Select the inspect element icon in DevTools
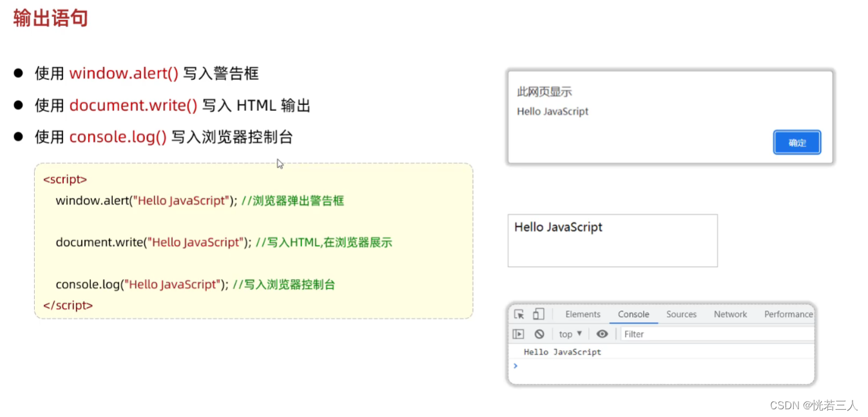 pos(519,314)
